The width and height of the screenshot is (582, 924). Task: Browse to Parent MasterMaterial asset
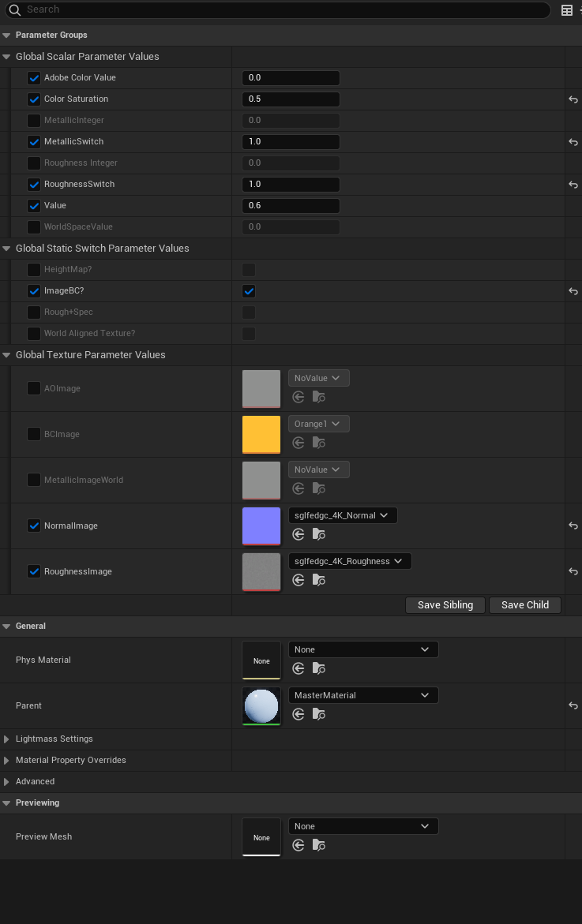tap(319, 714)
